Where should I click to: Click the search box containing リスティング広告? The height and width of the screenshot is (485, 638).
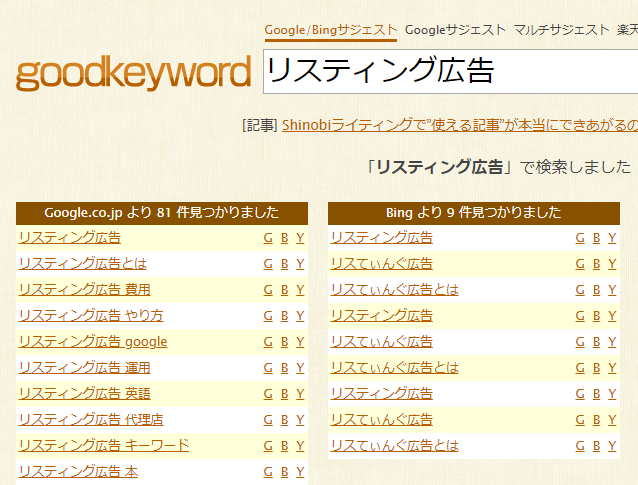point(450,71)
